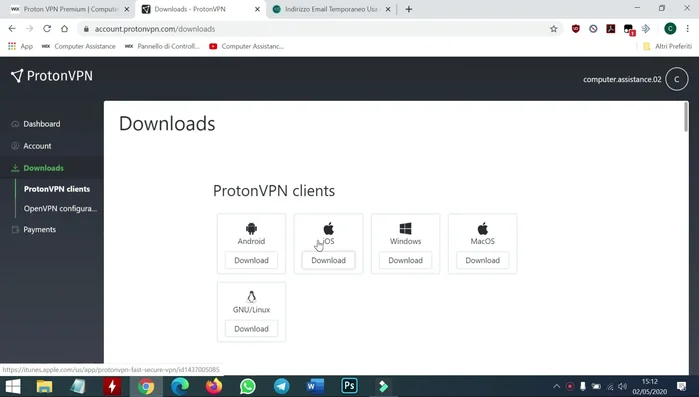Open Microsoft Word from taskbar
Viewport: 699px width, 397px height.
point(316,386)
